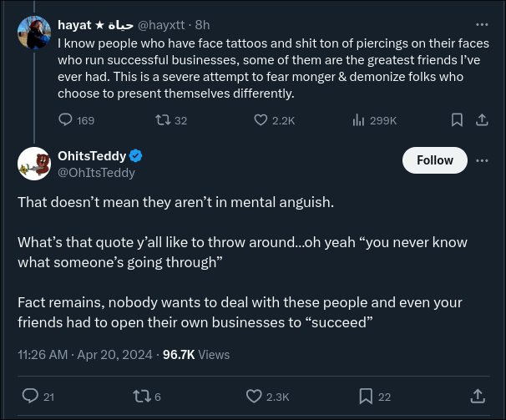Screen dimensions: 506x420
Task: Click the @OhItsTeddy handle
Action: [96, 173]
